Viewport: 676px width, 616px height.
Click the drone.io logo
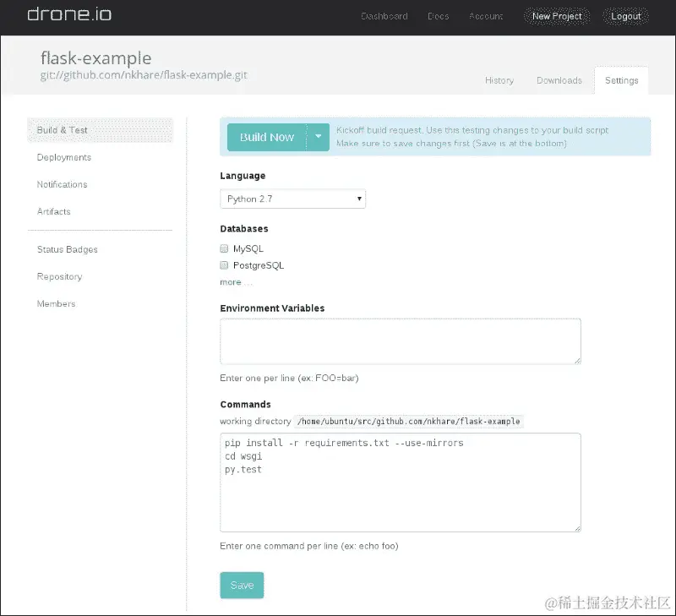pos(69,14)
